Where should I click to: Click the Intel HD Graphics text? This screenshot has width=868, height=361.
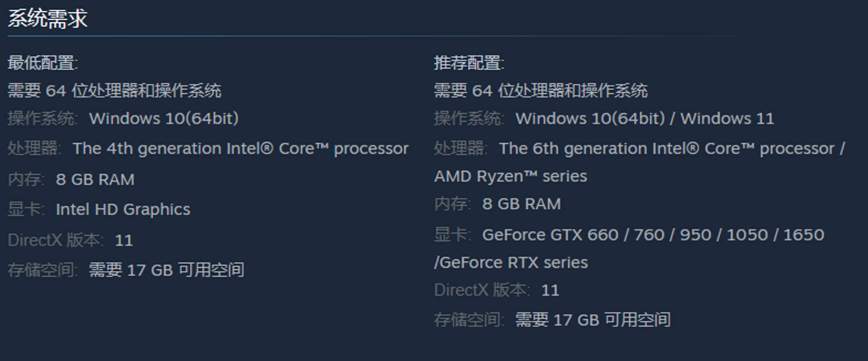coord(123,209)
